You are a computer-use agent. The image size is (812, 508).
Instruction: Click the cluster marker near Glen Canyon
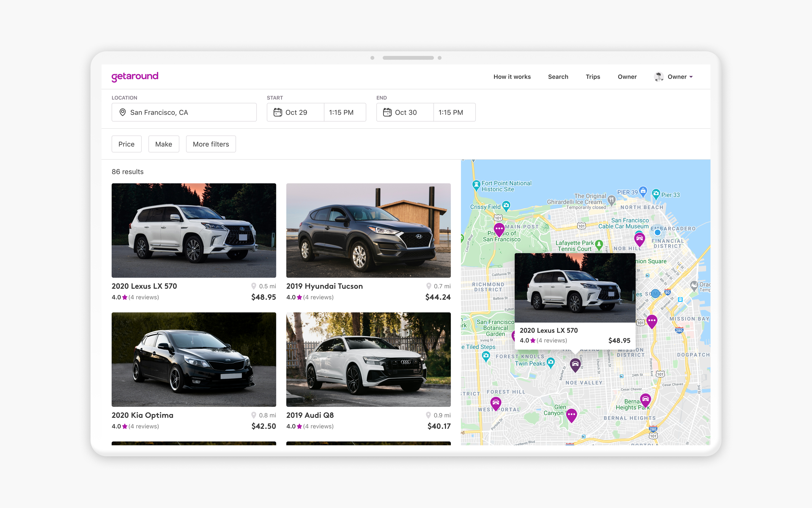[x=571, y=415]
